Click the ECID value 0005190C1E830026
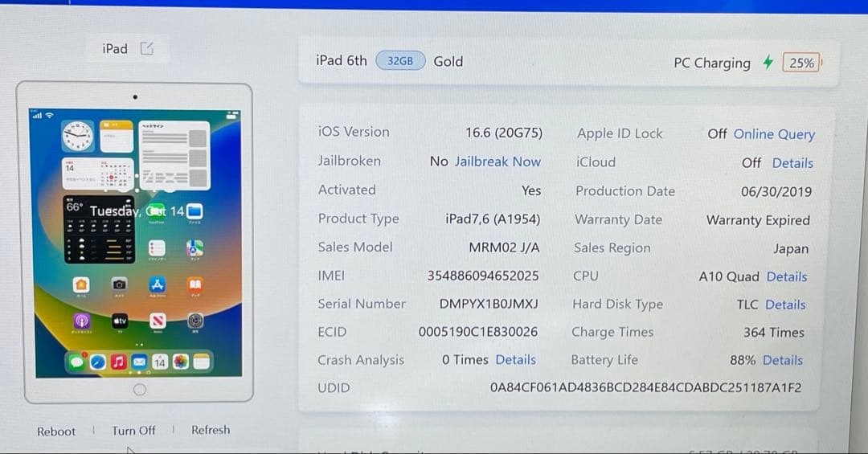The image size is (868, 454). (x=478, y=332)
